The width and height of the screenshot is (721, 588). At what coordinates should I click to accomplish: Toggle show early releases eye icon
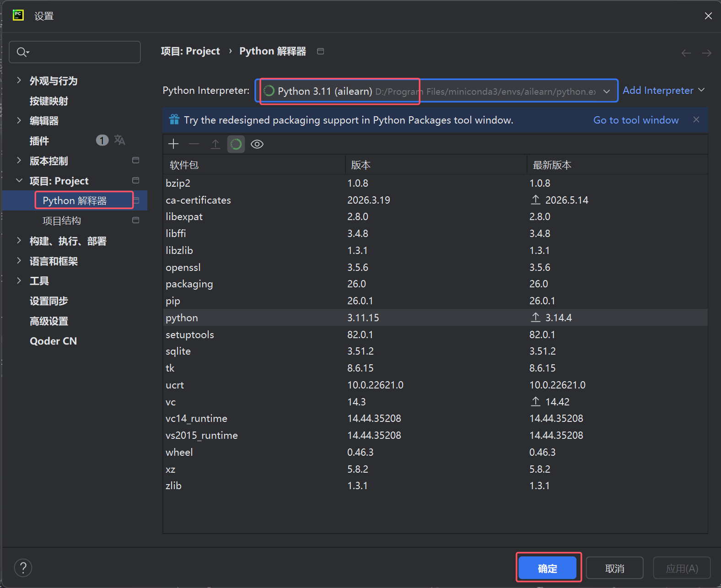point(257,144)
